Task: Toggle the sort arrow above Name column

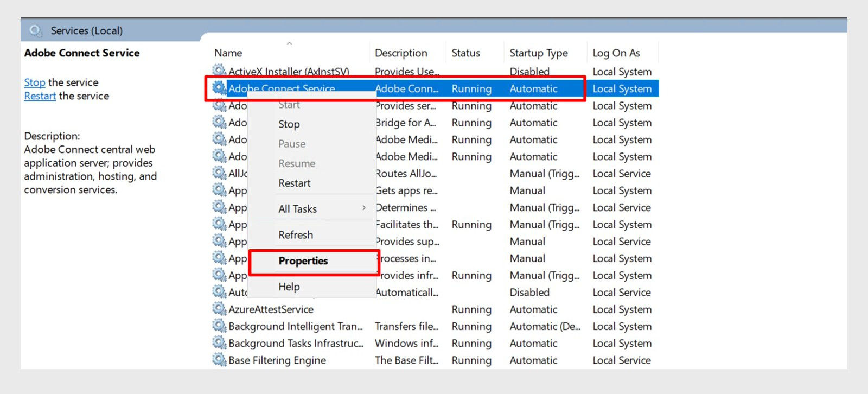Action: (x=289, y=43)
